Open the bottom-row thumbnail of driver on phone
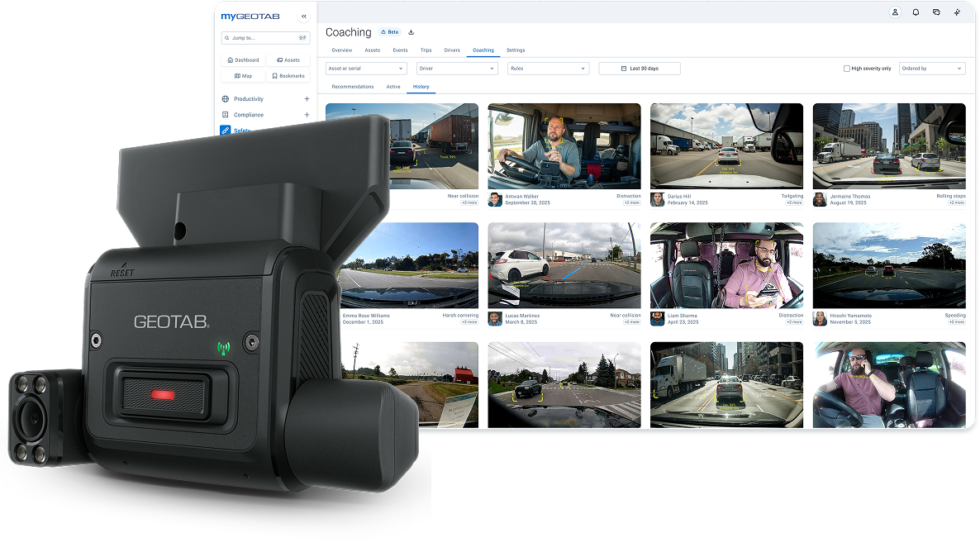The image size is (980, 552). click(889, 385)
